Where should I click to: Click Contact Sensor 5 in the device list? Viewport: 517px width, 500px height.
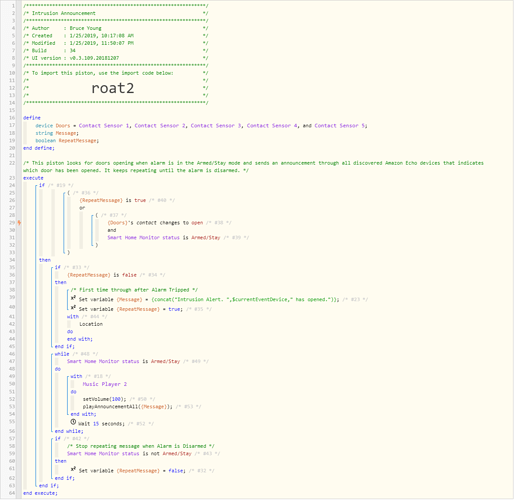click(x=340, y=126)
